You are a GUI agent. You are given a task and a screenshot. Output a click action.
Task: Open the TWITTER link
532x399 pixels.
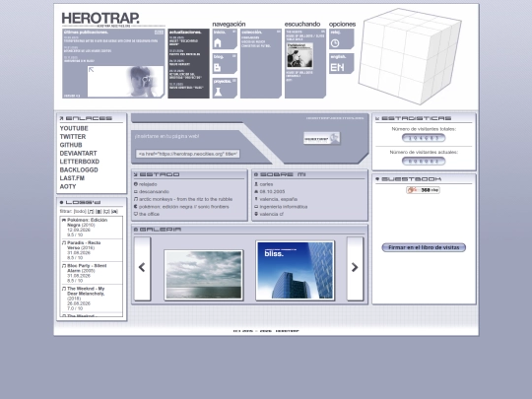pyautogui.click(x=73, y=137)
